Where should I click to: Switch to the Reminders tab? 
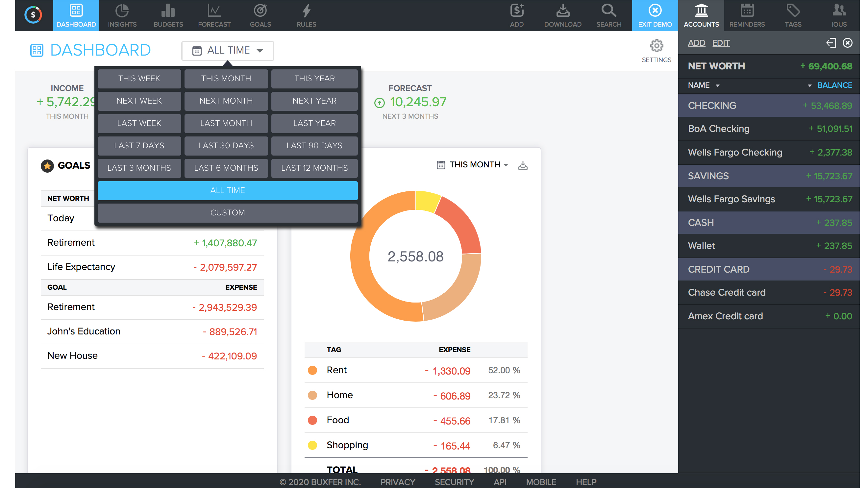[x=747, y=16]
